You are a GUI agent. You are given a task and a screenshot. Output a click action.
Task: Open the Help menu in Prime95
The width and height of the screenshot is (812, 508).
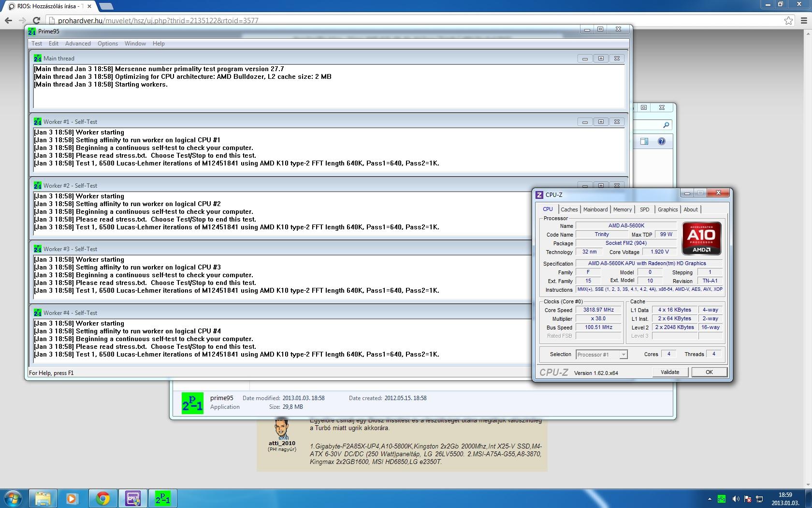pos(159,44)
